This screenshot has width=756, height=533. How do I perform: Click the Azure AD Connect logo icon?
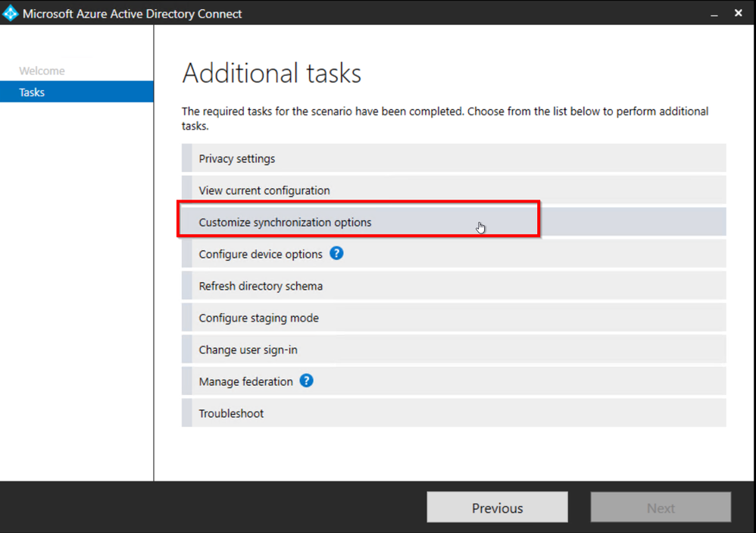[x=11, y=13]
